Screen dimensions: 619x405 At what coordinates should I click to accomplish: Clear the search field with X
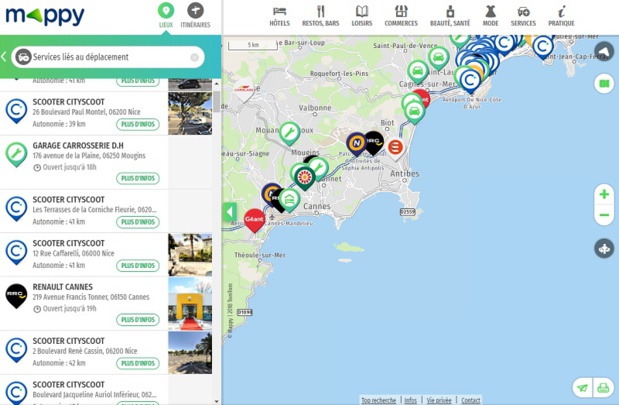195,58
